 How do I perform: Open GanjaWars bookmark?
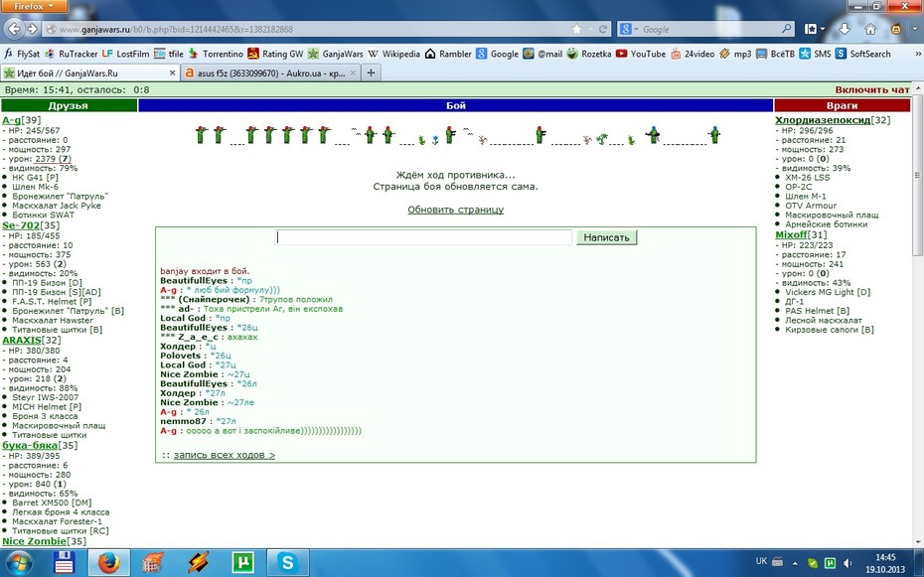click(335, 54)
